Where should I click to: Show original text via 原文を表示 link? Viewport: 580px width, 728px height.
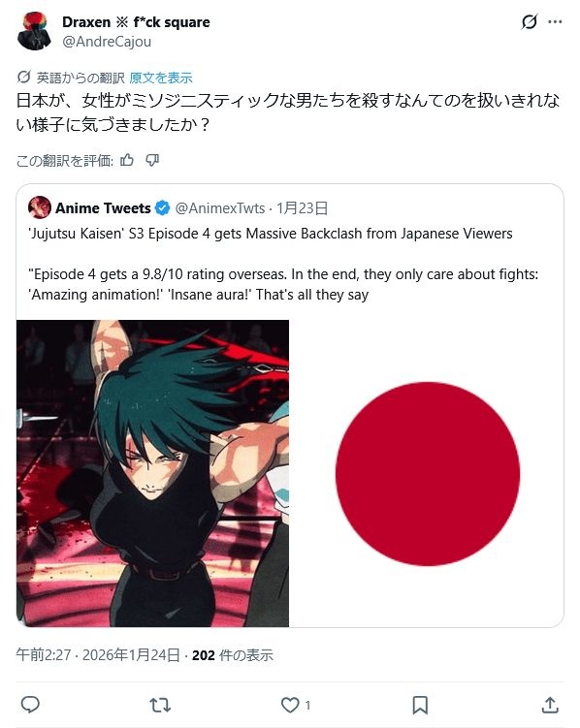click(161, 78)
